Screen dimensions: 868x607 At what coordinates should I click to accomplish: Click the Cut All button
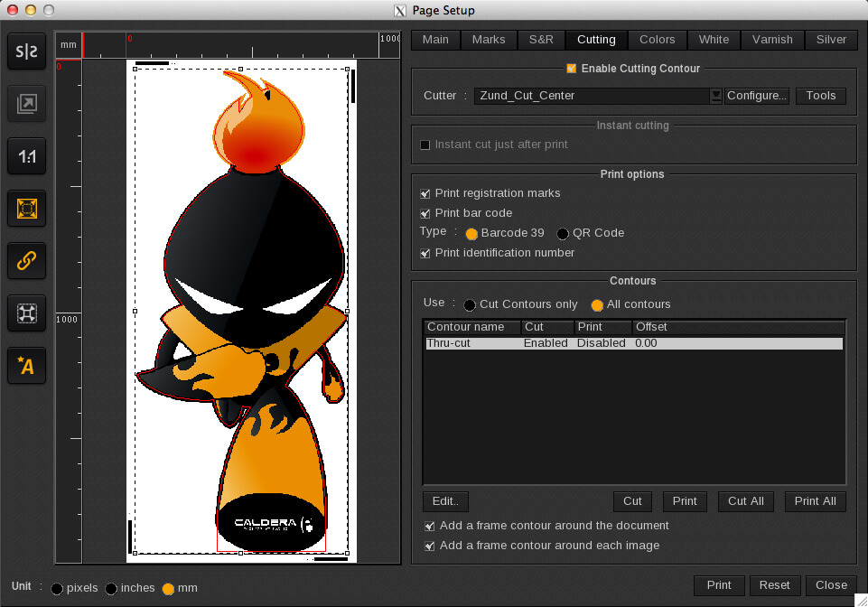[746, 502]
